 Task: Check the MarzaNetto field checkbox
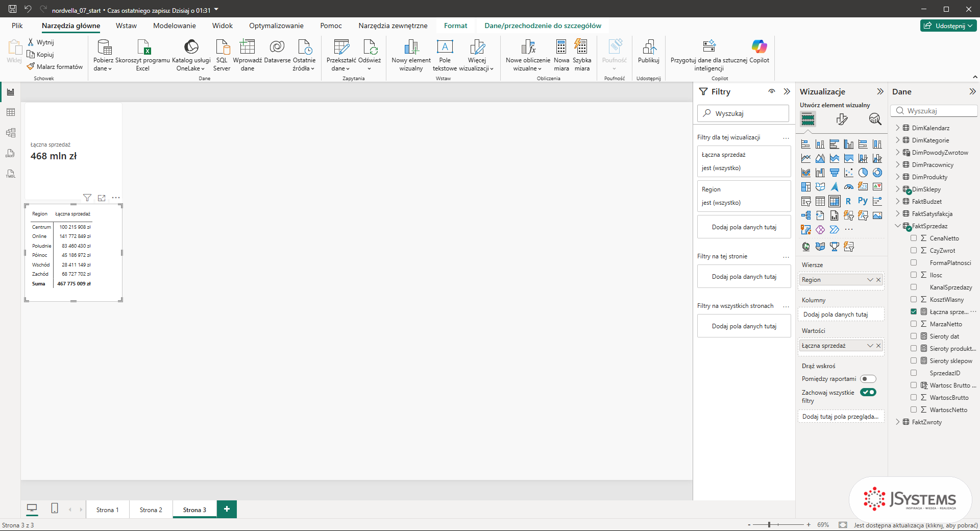914,324
